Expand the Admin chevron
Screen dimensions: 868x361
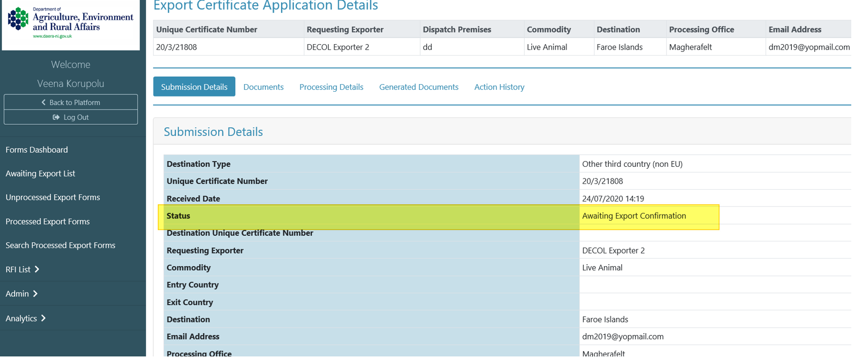(35, 294)
